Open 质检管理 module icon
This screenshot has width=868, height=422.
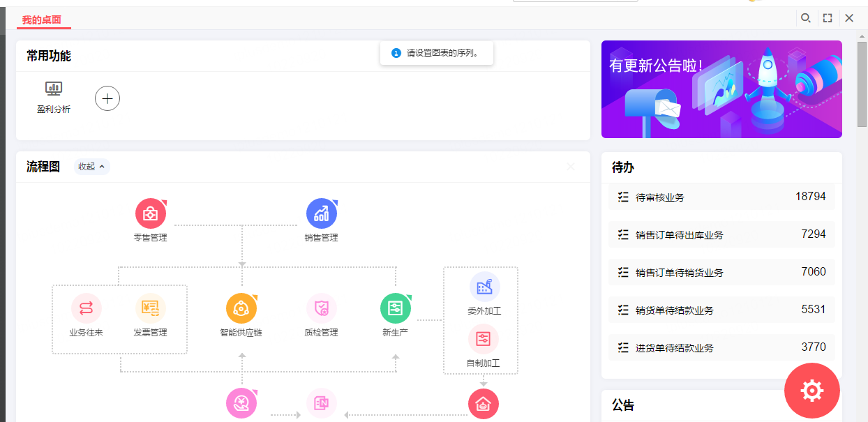[321, 308]
